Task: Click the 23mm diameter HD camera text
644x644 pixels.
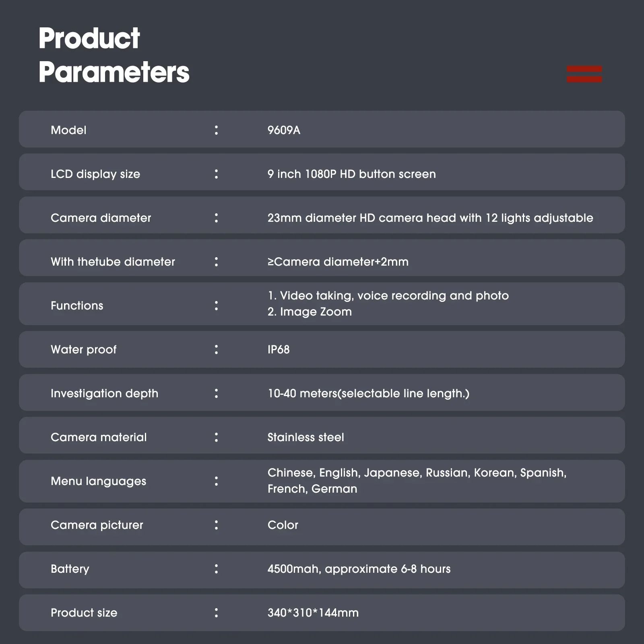Action: [430, 218]
